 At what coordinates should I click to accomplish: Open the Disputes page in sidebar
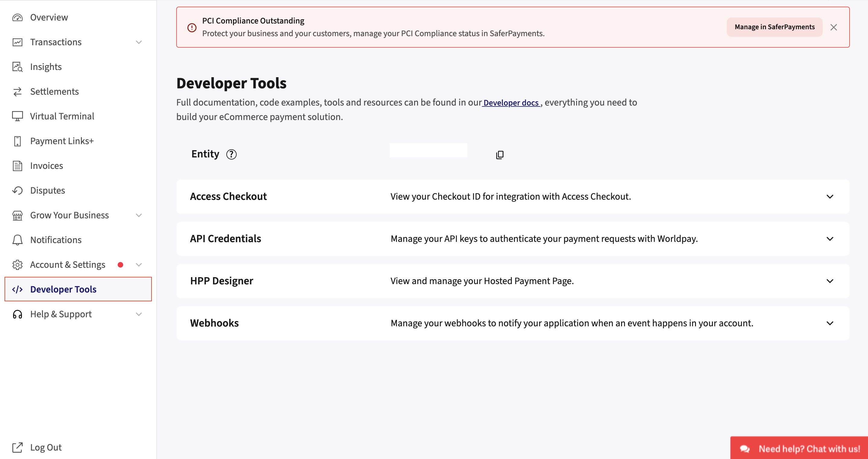click(x=47, y=191)
